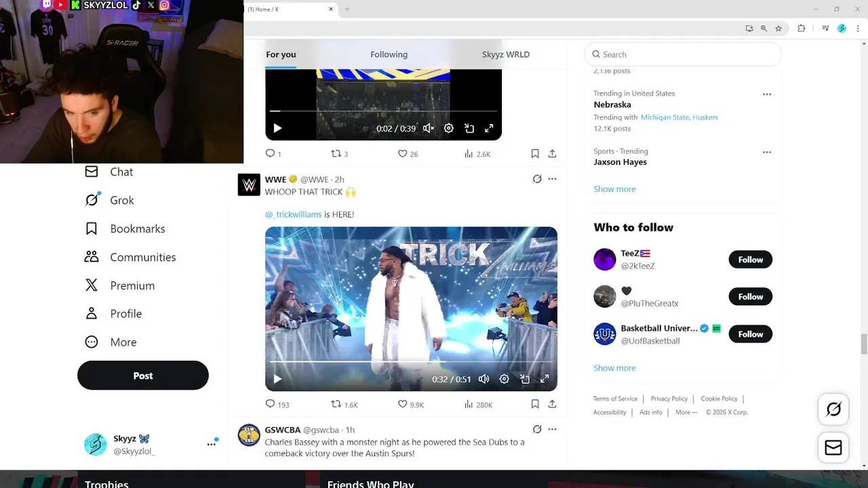868x488 pixels.
Task: Open the @_trickwilliams mention link
Action: click(294, 214)
